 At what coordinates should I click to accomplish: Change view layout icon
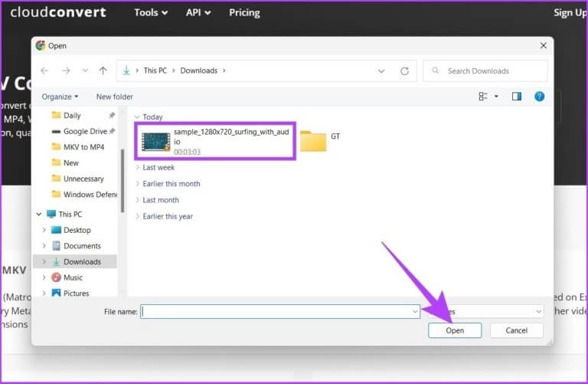coord(483,97)
